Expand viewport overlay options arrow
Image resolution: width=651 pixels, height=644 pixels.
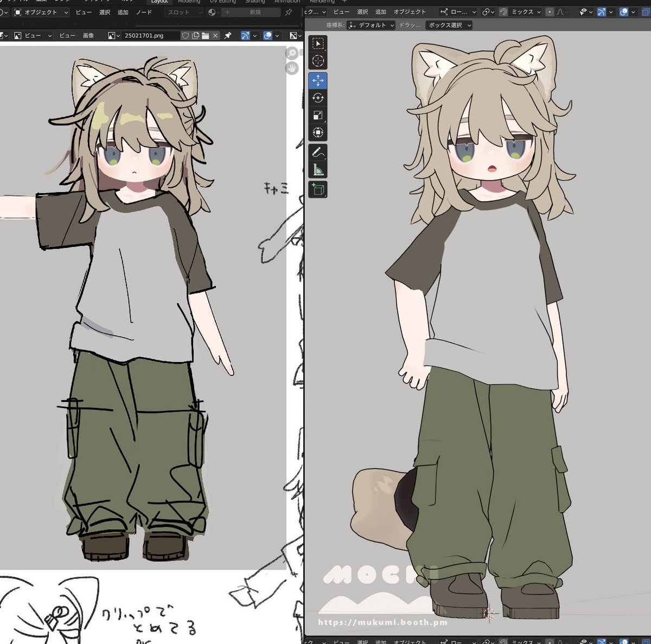click(633, 11)
